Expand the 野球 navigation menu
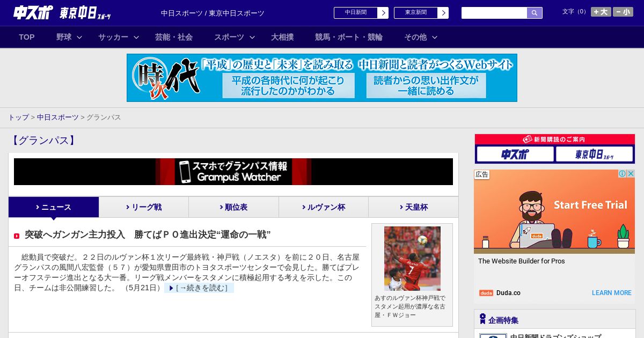 [69, 37]
